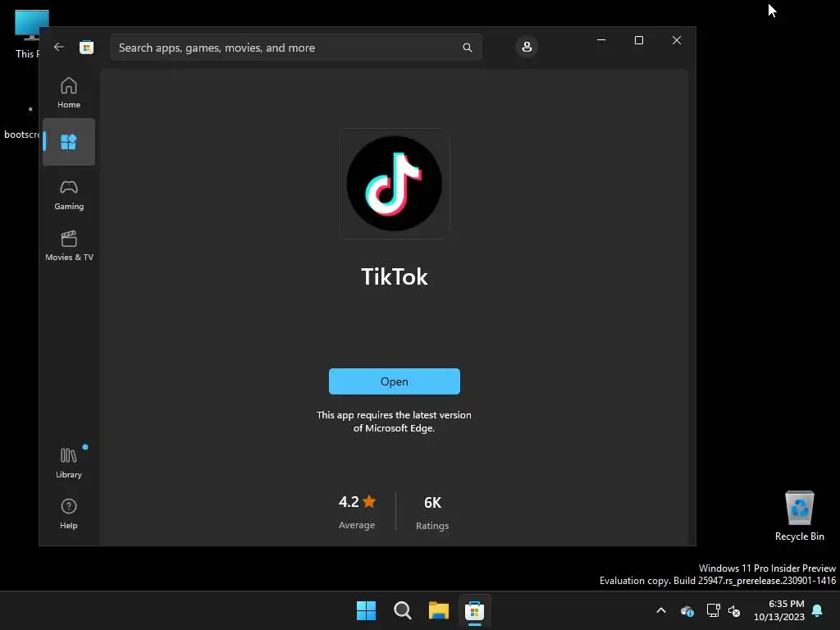
Task: Click the muted volume tray icon
Action: click(734, 610)
